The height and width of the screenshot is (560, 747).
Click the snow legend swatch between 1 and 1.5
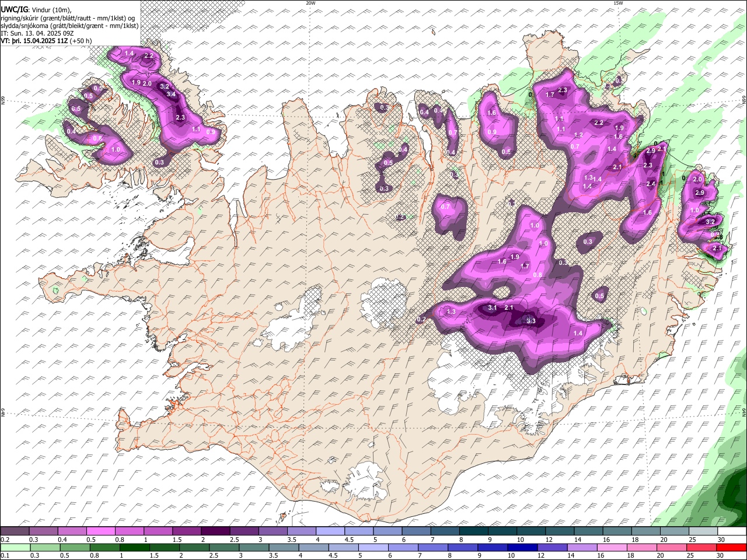pos(158,531)
